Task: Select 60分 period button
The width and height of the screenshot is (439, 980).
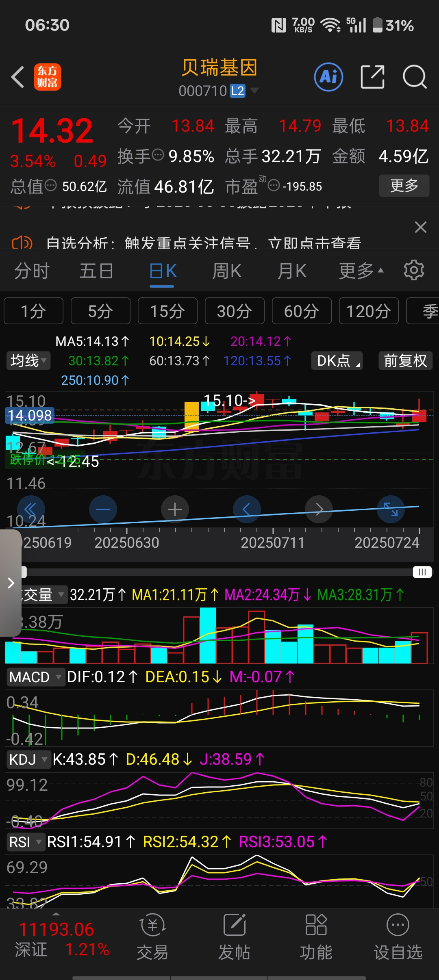Action: tap(302, 311)
